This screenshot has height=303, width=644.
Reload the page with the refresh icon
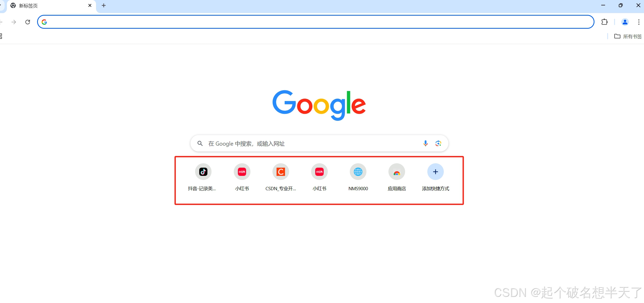point(28,22)
